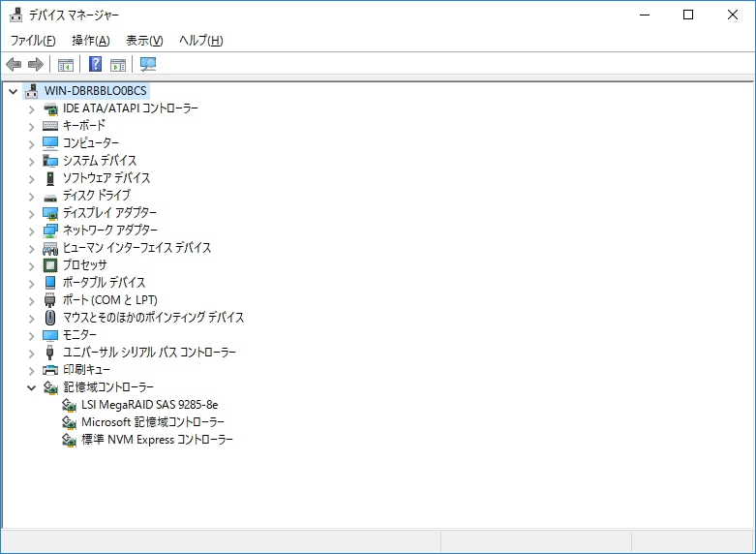The width and height of the screenshot is (756, 554).
Task: Collapse the WIN-DBRBBLO0BCS root node
Action: tap(13, 91)
